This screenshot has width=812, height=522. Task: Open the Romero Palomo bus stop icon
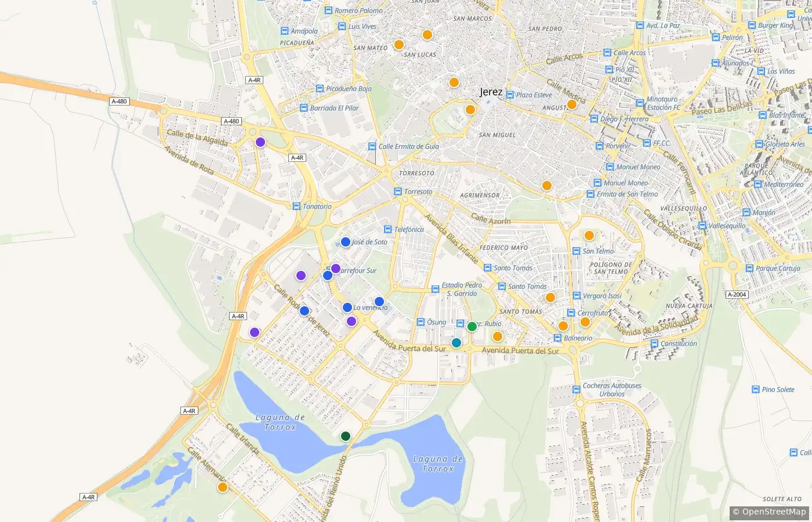328,10
